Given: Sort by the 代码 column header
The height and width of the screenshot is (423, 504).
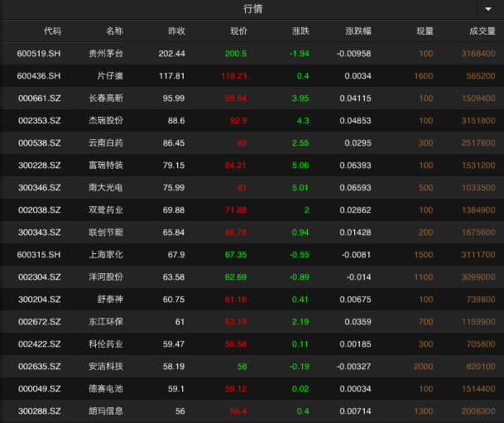Looking at the screenshot, I should 52,31.
